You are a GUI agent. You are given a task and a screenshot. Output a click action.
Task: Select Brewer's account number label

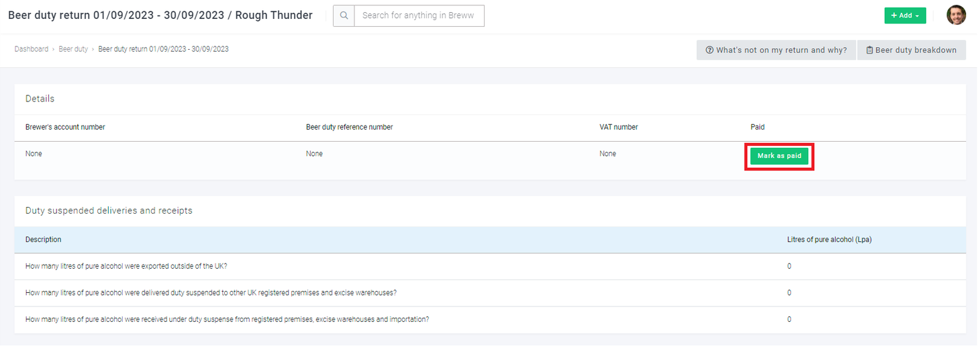(x=65, y=127)
